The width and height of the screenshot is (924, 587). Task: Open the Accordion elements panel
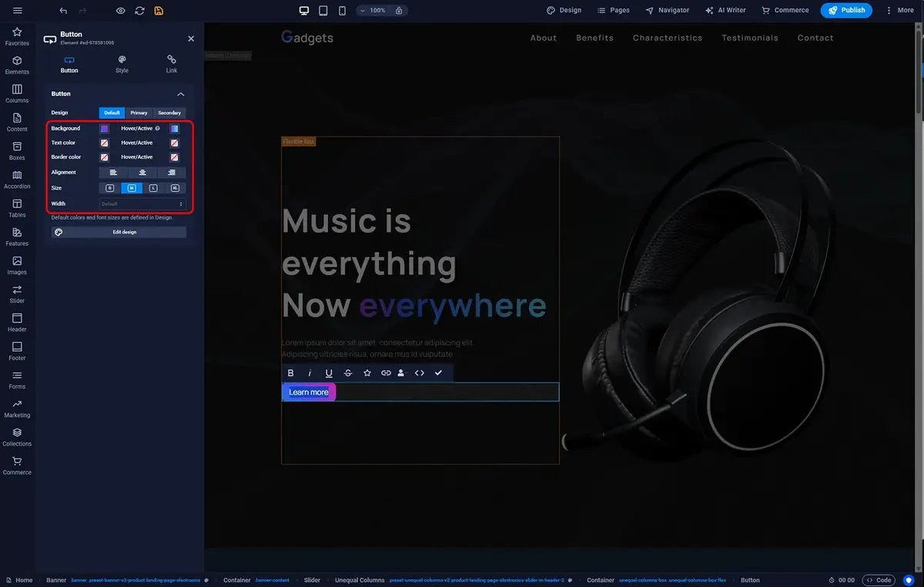pos(17,179)
